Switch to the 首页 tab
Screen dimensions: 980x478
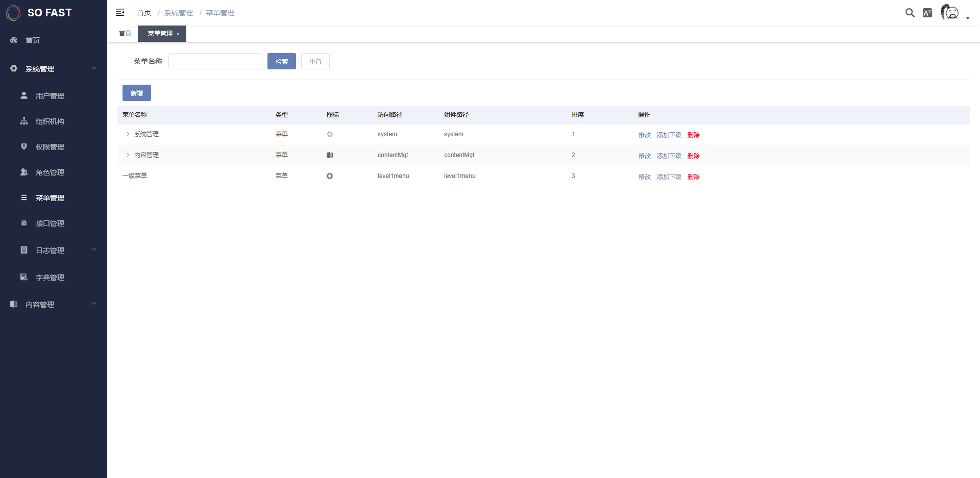tap(125, 34)
